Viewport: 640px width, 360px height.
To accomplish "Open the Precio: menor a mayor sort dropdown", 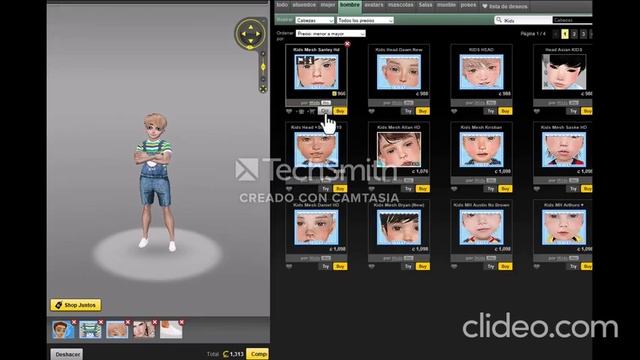I will point(331,33).
